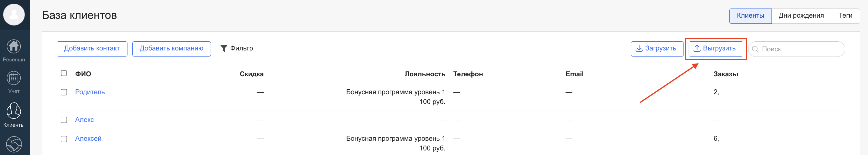Open the user profile avatar
The height and width of the screenshot is (155, 868).
click(x=14, y=15)
